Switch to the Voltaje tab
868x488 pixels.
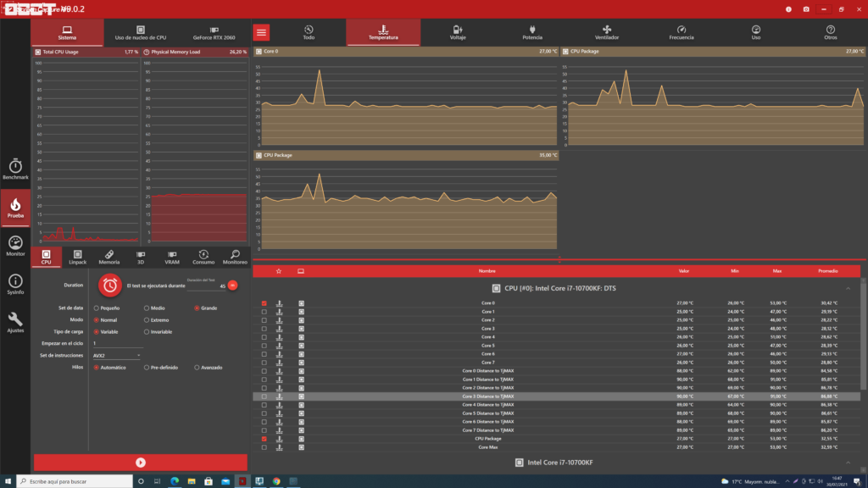458,33
